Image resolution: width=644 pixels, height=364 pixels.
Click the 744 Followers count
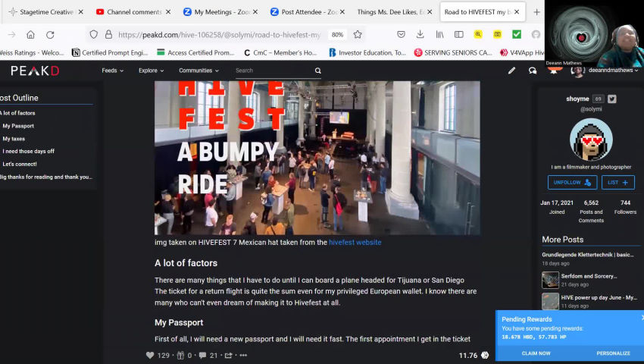pos(625,202)
